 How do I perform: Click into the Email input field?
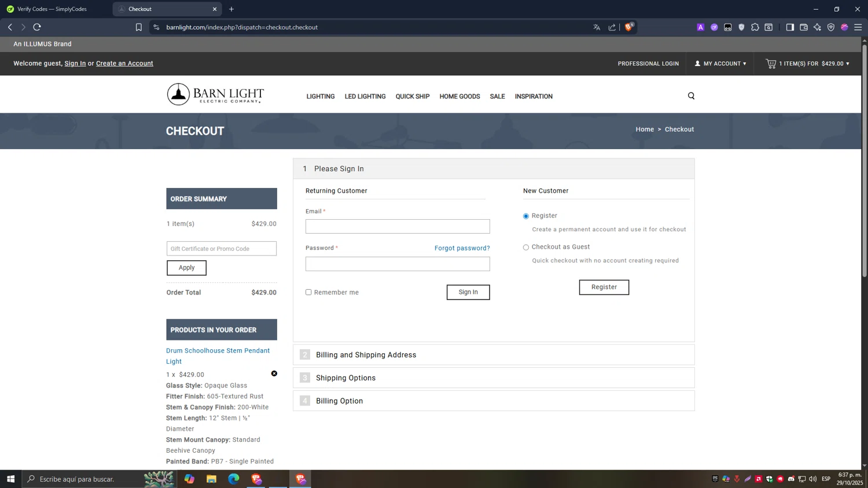[x=398, y=226]
